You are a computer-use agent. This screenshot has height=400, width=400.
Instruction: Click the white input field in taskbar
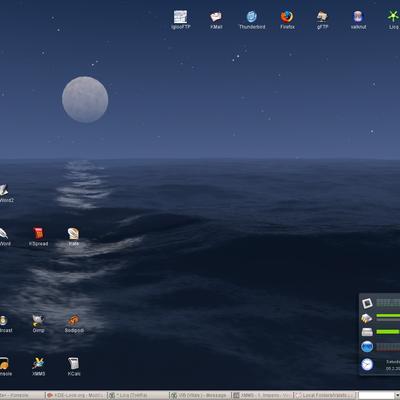[375, 395]
